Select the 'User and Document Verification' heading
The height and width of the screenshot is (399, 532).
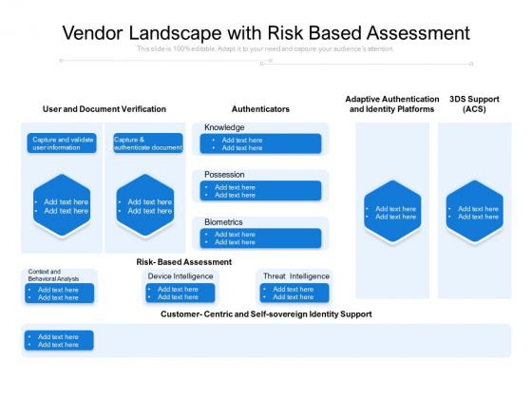pos(104,109)
